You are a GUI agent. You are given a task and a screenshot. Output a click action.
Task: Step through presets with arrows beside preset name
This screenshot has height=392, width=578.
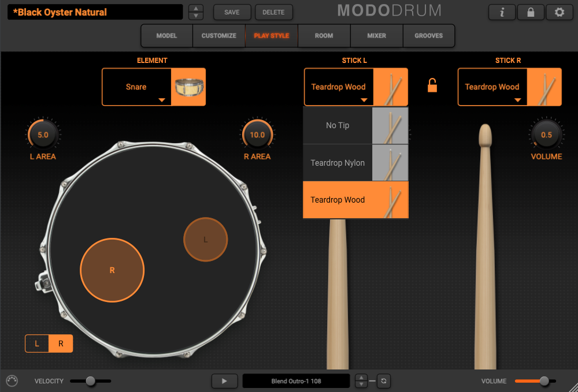click(x=196, y=12)
